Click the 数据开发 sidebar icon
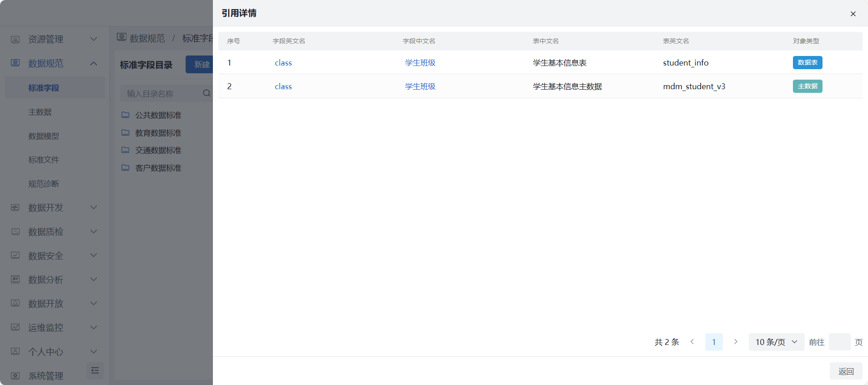Image resolution: width=868 pixels, height=385 pixels. click(15, 208)
